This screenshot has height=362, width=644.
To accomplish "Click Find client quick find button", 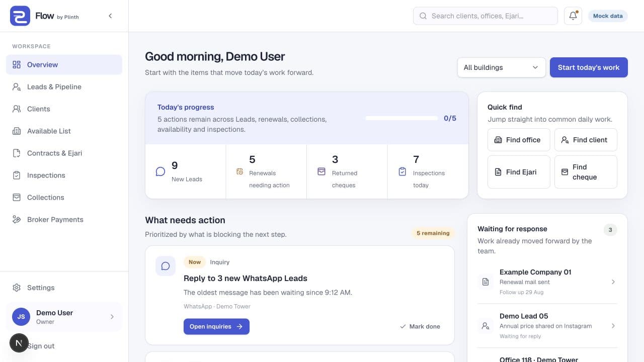I will (586, 140).
